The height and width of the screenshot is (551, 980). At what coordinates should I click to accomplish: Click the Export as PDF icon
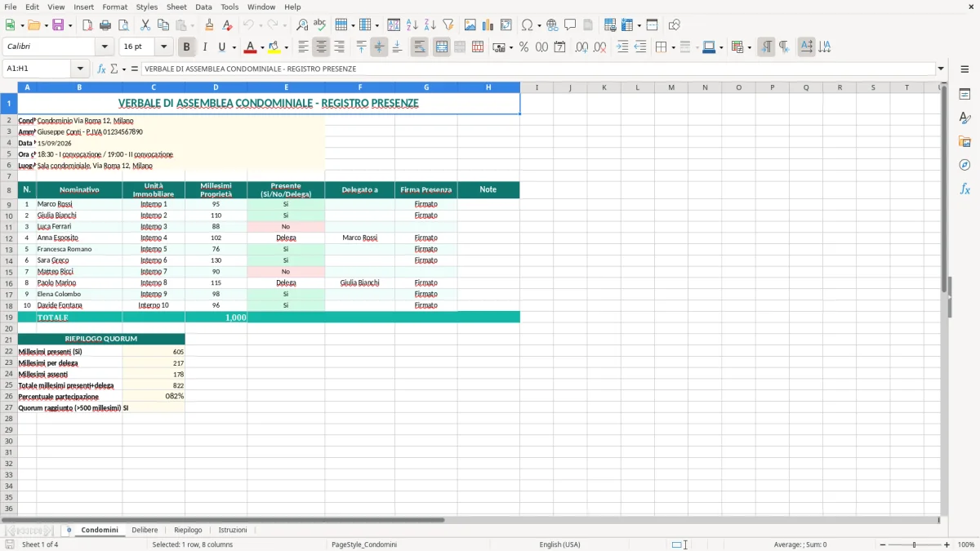[x=87, y=25]
